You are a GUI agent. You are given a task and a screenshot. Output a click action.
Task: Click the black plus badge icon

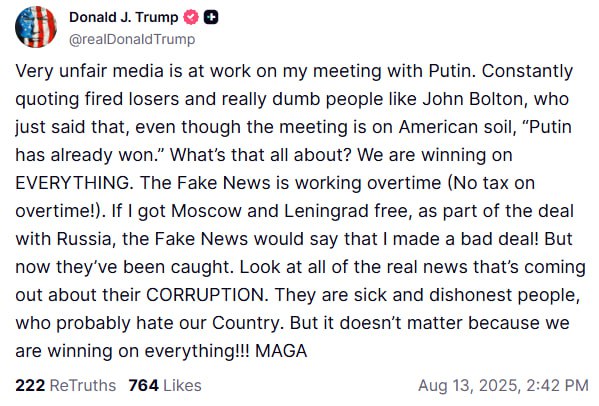(x=211, y=18)
